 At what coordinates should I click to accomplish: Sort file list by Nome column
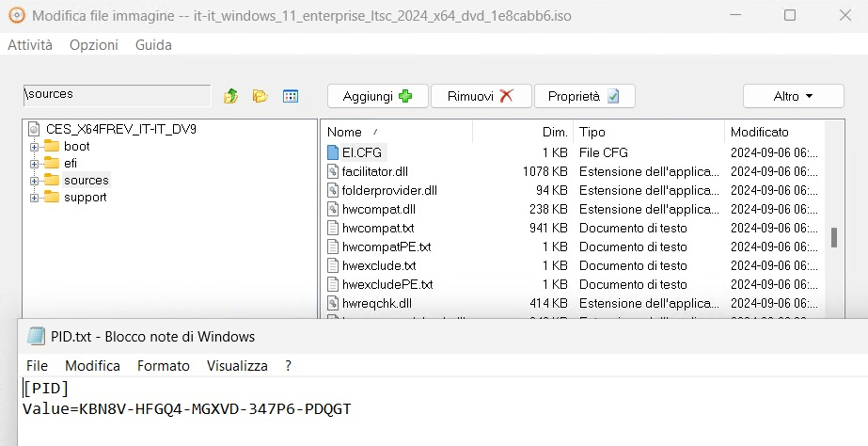coord(396,132)
